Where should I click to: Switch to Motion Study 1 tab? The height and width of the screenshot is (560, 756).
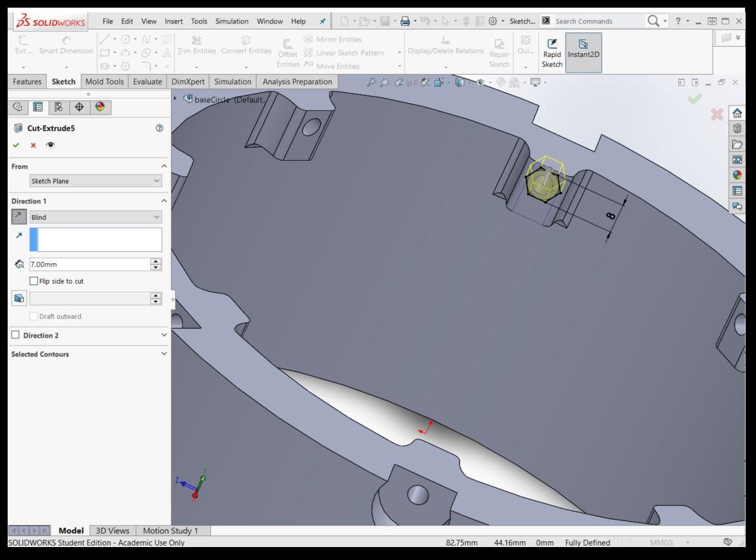click(x=170, y=531)
